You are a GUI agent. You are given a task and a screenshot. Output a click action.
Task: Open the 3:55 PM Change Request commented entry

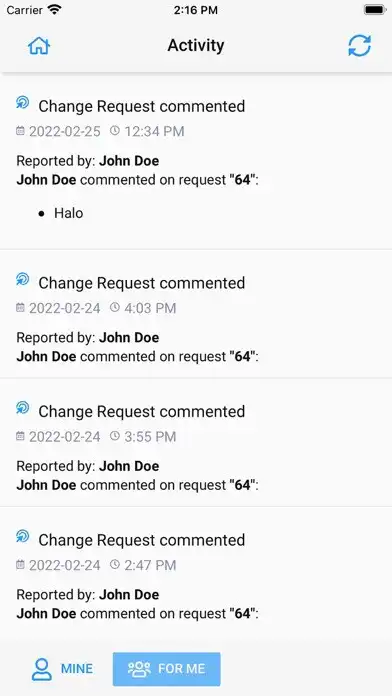click(x=196, y=443)
